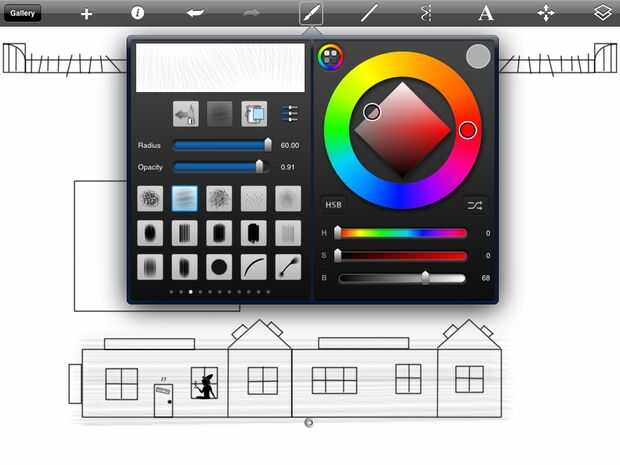Select the text tool A

click(486, 13)
